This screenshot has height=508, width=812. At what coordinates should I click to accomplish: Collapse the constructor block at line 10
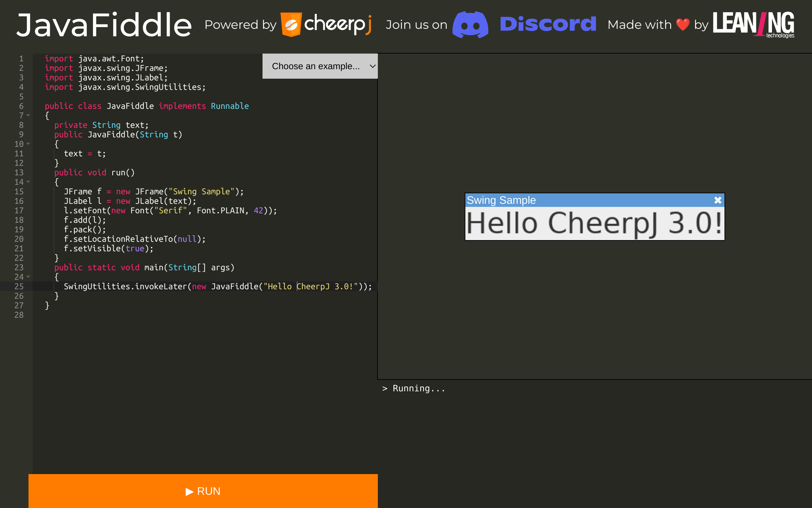(x=28, y=144)
